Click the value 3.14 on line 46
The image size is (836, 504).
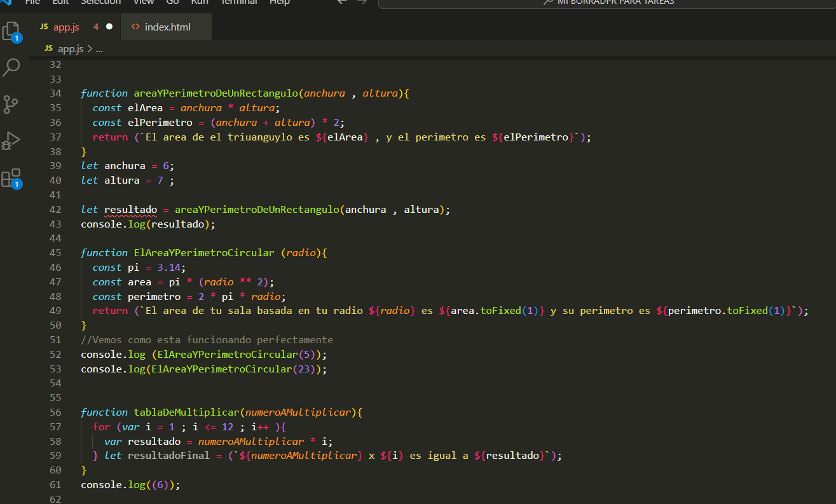[x=169, y=268]
